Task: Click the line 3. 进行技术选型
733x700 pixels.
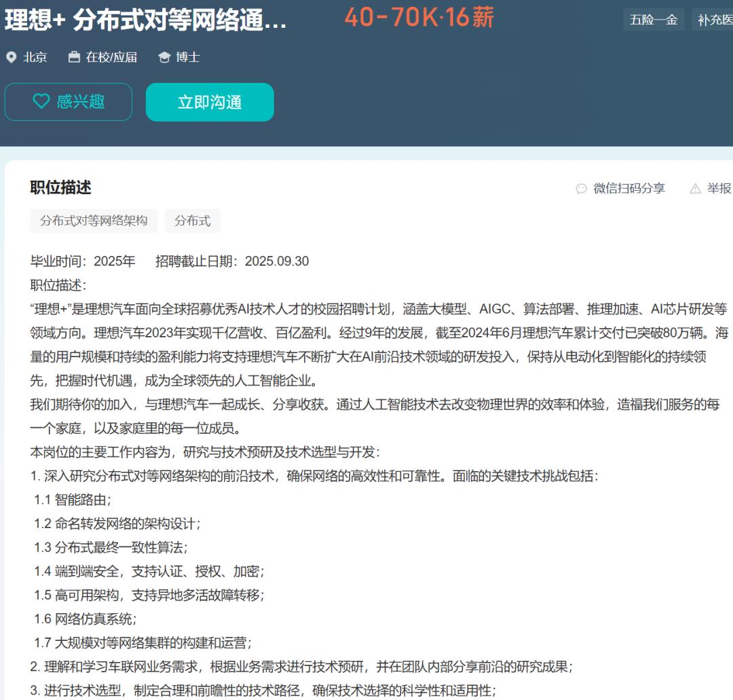Action: coord(263,690)
